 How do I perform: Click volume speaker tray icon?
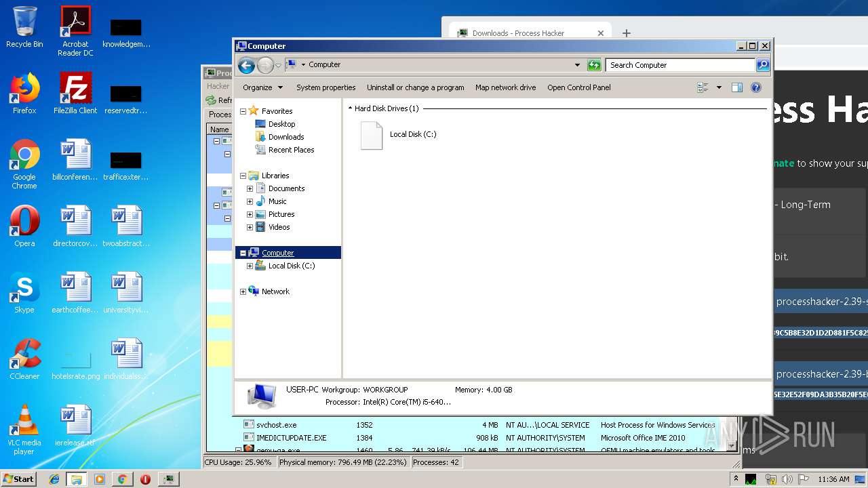coord(787,479)
